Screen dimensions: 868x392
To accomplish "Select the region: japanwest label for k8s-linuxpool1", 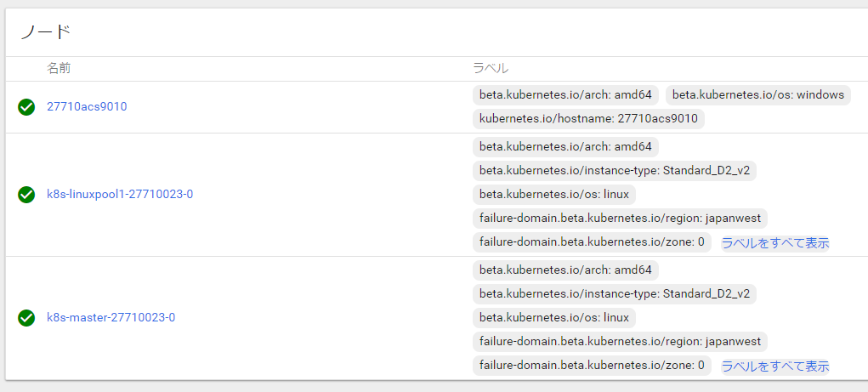I will click(620, 219).
